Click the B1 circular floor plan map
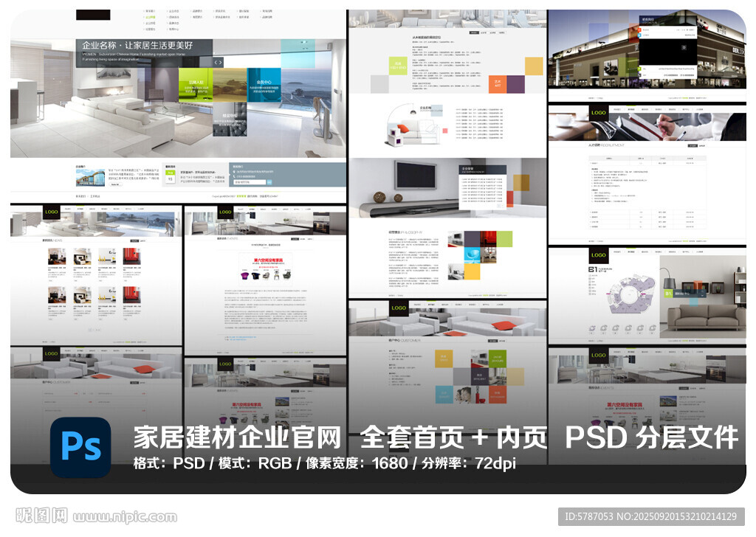 coord(631,295)
